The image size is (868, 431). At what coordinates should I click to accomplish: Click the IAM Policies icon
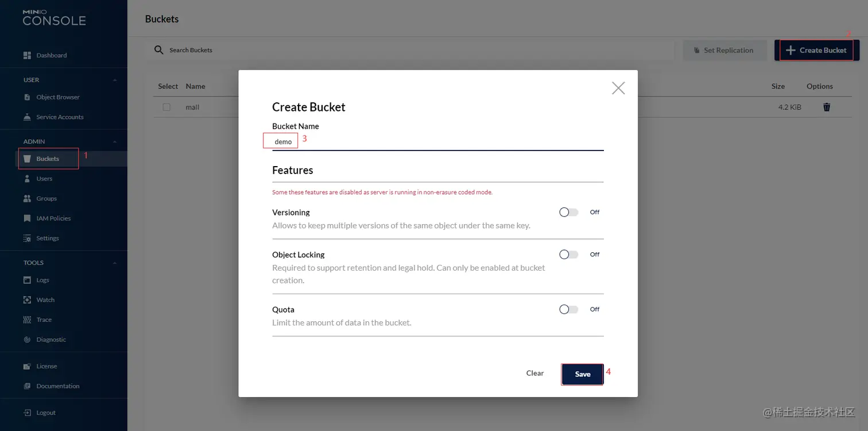[27, 218]
